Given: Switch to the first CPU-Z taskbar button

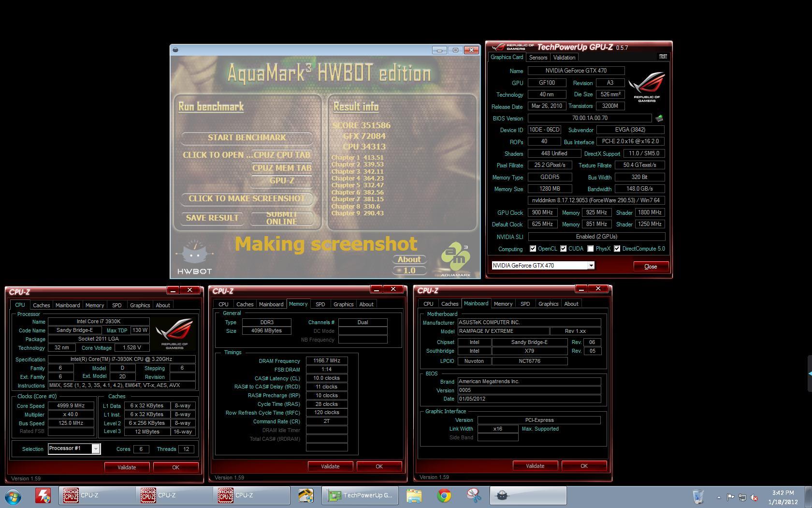Looking at the screenshot, I should click(x=97, y=495).
